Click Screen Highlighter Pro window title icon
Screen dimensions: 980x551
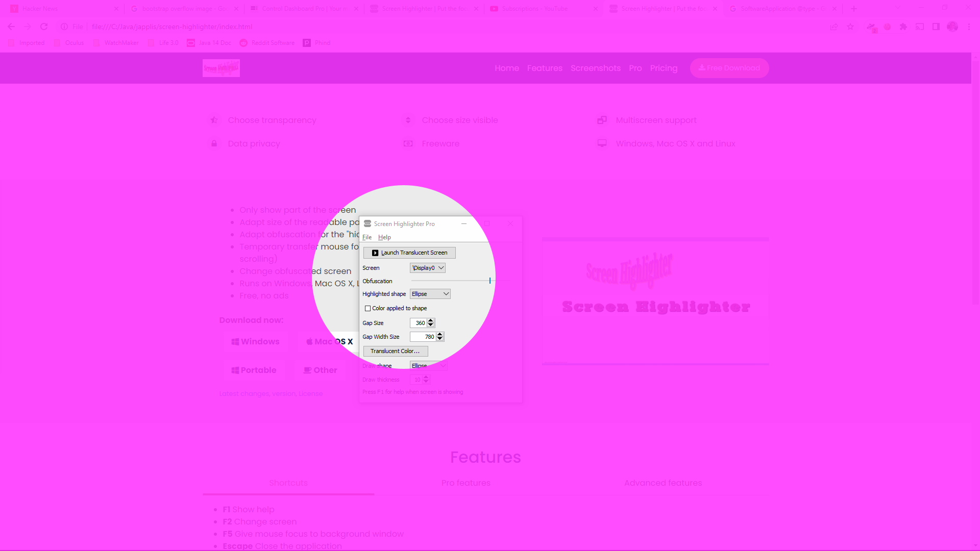coord(367,223)
